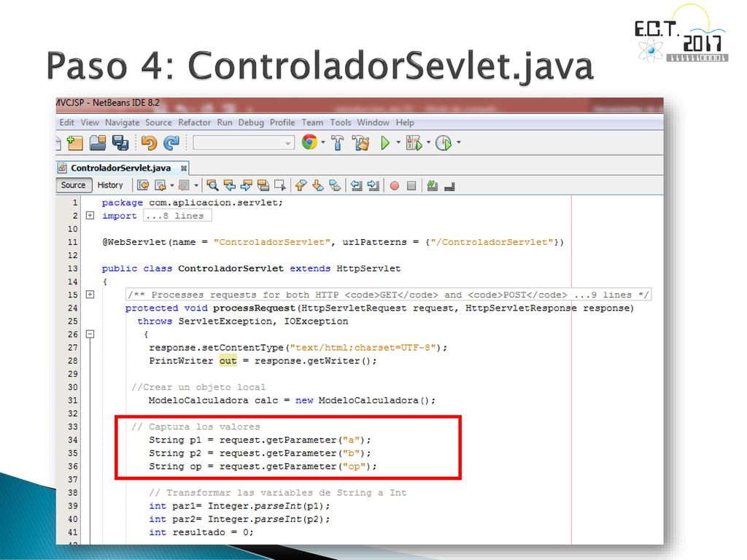Close the ControladorServlet.java tab
This screenshot has width=747, height=560.
(183, 168)
